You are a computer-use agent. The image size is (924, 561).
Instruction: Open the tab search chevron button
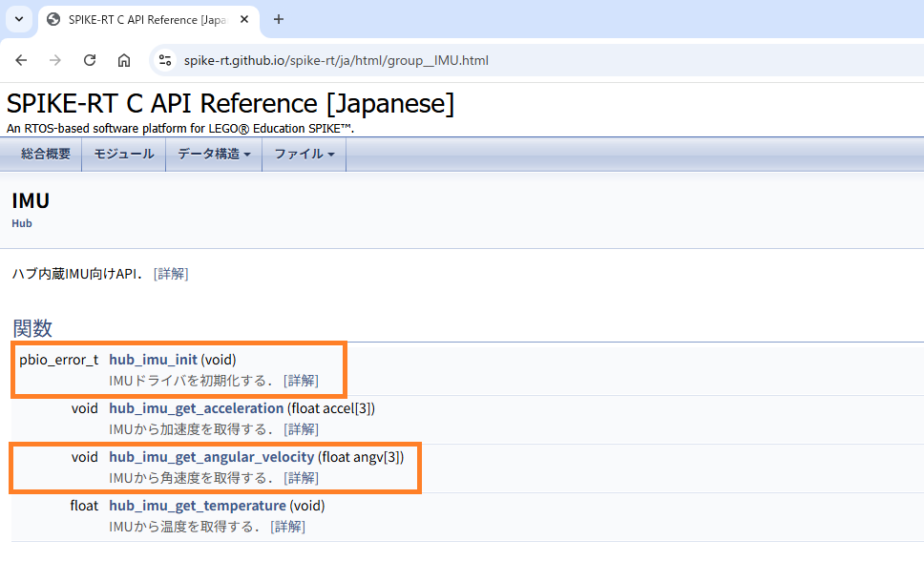(x=19, y=19)
